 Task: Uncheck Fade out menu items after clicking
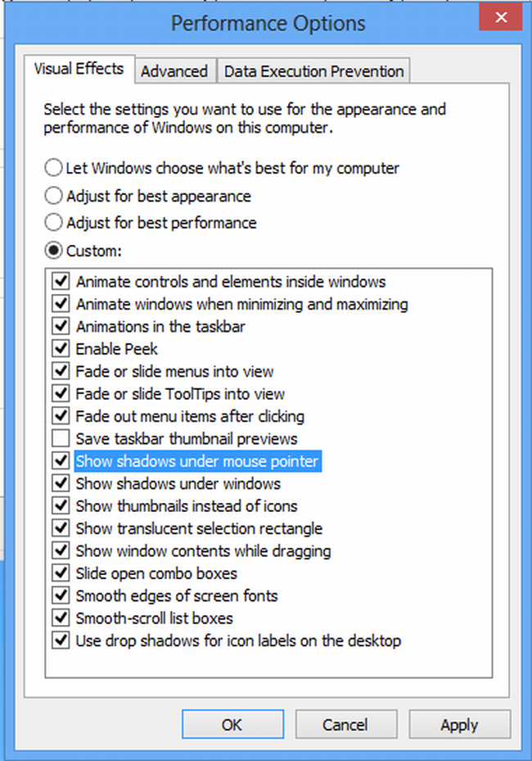(x=61, y=416)
